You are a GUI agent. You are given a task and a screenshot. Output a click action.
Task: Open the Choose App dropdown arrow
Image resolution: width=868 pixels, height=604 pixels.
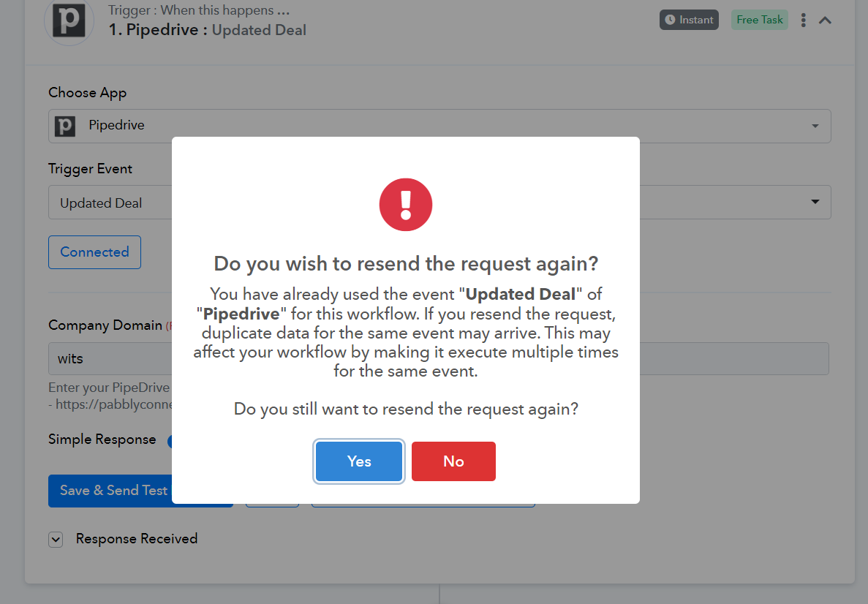[x=815, y=127]
